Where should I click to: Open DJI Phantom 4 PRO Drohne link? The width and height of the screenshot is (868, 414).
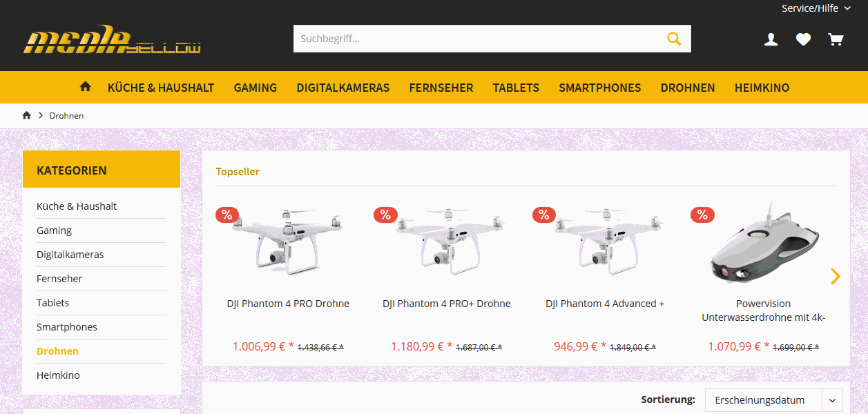point(288,304)
